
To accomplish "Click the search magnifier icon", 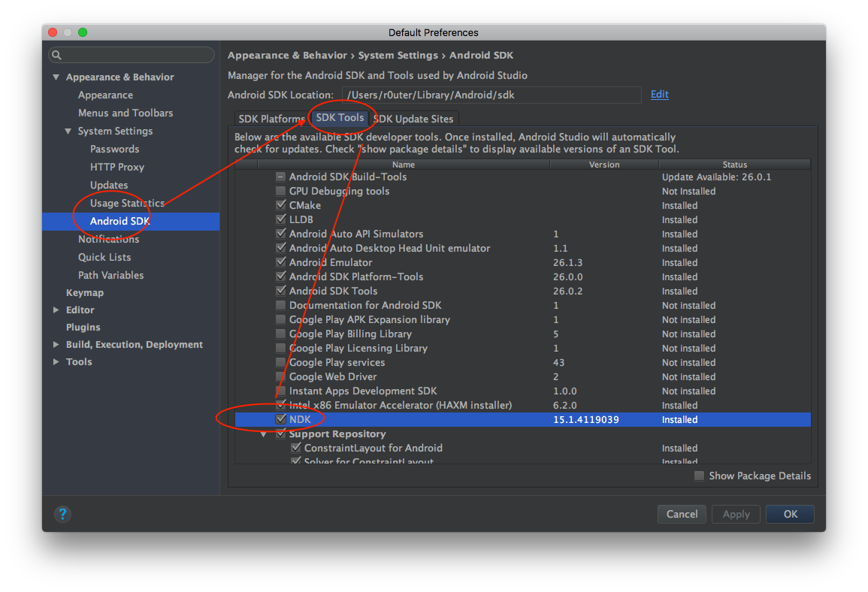I will pos(57,56).
